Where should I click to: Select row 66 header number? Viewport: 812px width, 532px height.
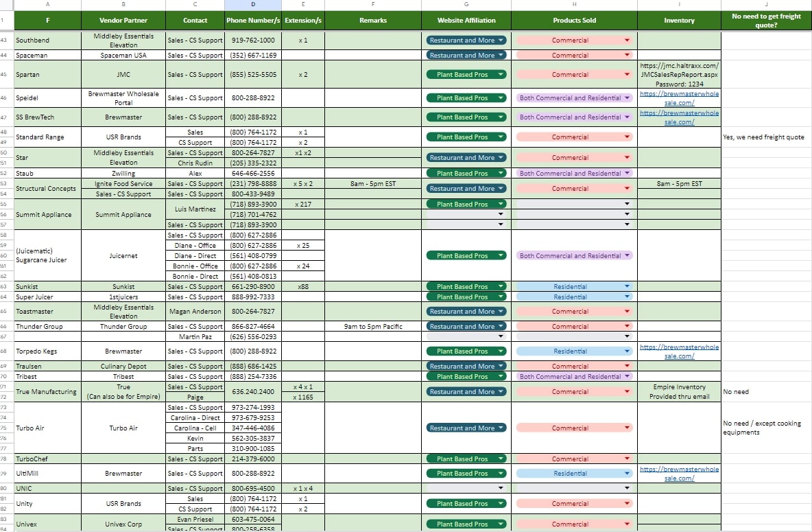[x=5, y=327]
